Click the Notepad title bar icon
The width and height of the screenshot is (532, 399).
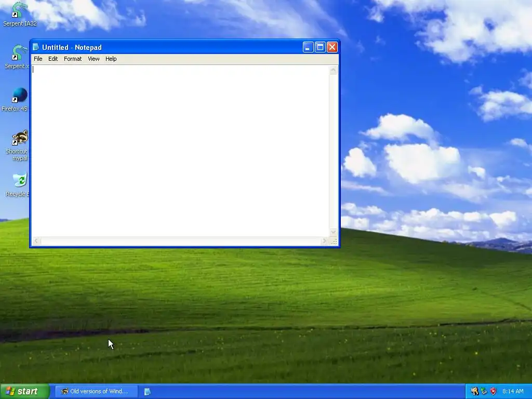pyautogui.click(x=36, y=47)
